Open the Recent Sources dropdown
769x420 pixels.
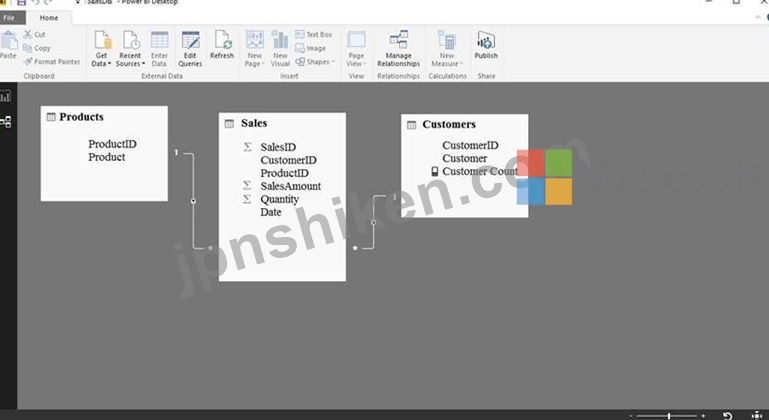pyautogui.click(x=130, y=49)
